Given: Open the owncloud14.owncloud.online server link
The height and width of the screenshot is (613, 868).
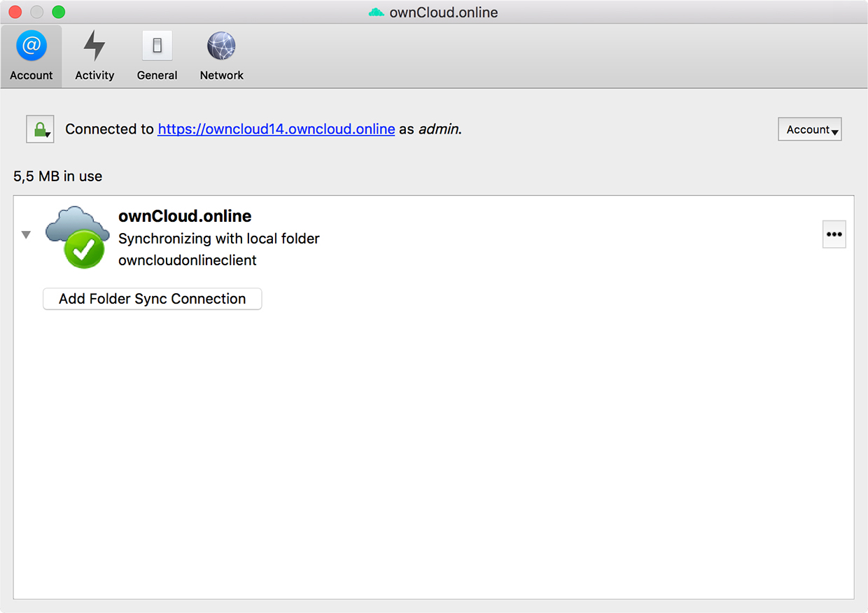Looking at the screenshot, I should (276, 129).
